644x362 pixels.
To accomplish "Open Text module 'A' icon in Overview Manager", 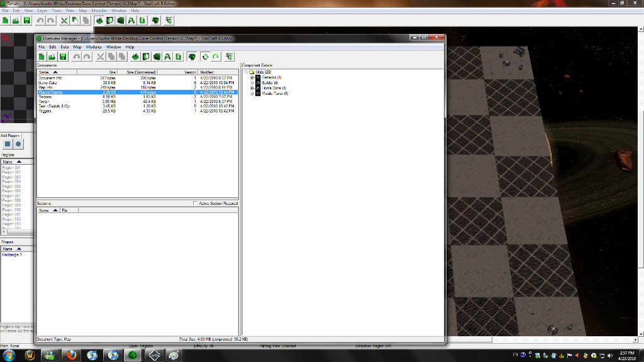I will point(167,57).
